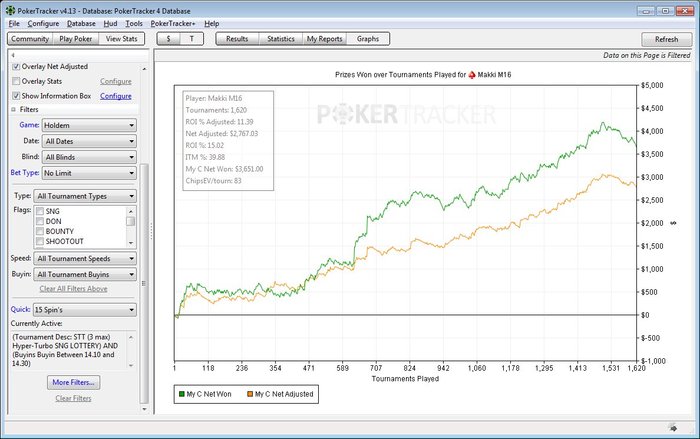This screenshot has height=439, width=700.
Task: Click the sidebar vertical scrollbar thumb
Action: pyautogui.click(x=144, y=283)
